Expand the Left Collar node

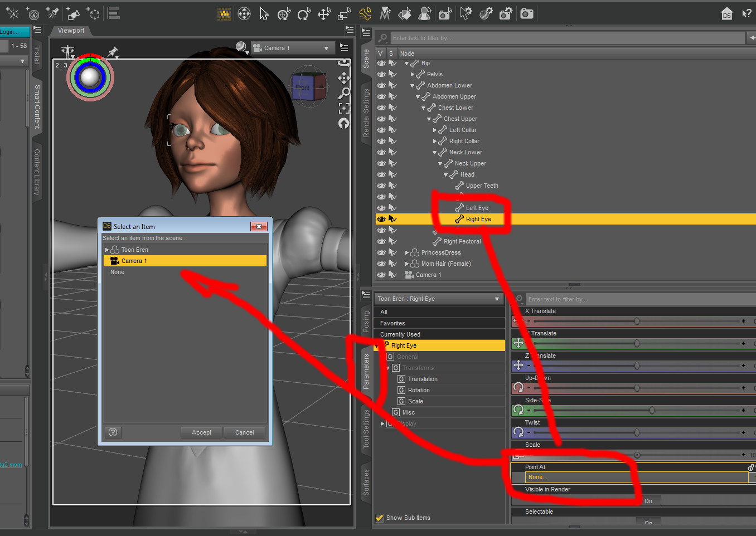435,130
